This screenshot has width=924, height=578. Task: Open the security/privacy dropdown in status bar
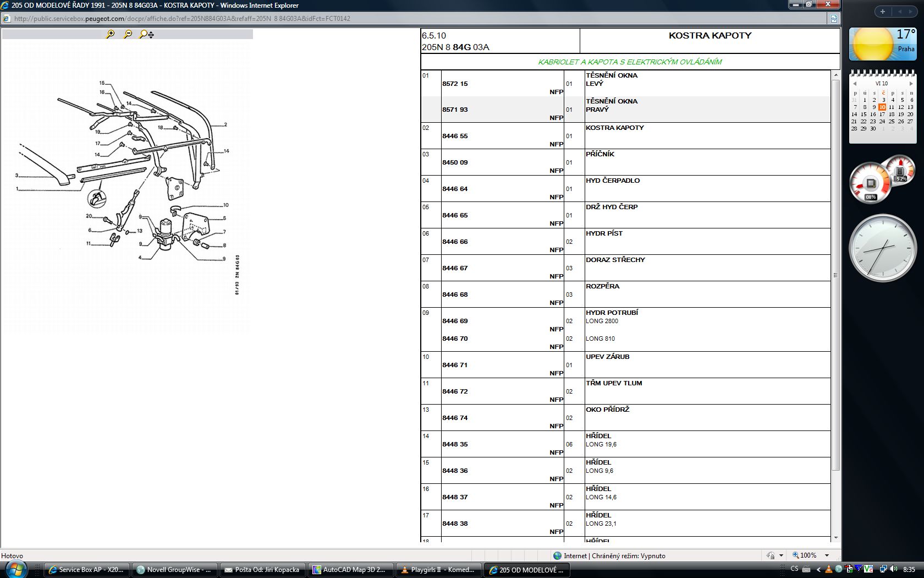click(x=781, y=556)
